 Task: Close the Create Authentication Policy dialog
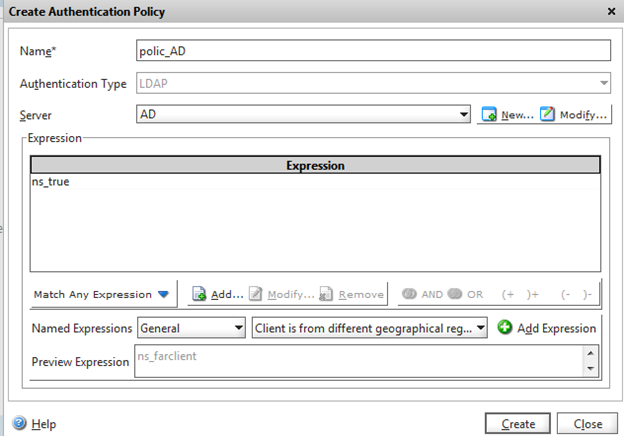tap(612, 12)
